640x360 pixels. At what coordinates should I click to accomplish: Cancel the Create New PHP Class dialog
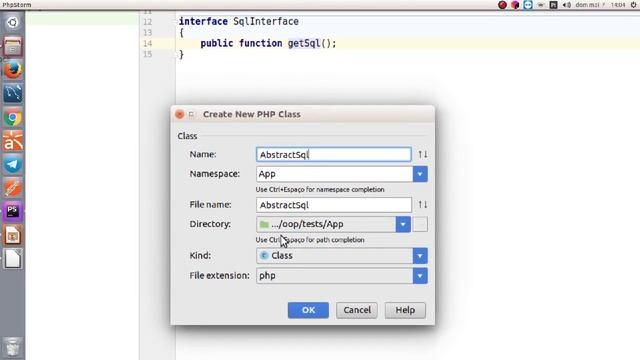[357, 310]
